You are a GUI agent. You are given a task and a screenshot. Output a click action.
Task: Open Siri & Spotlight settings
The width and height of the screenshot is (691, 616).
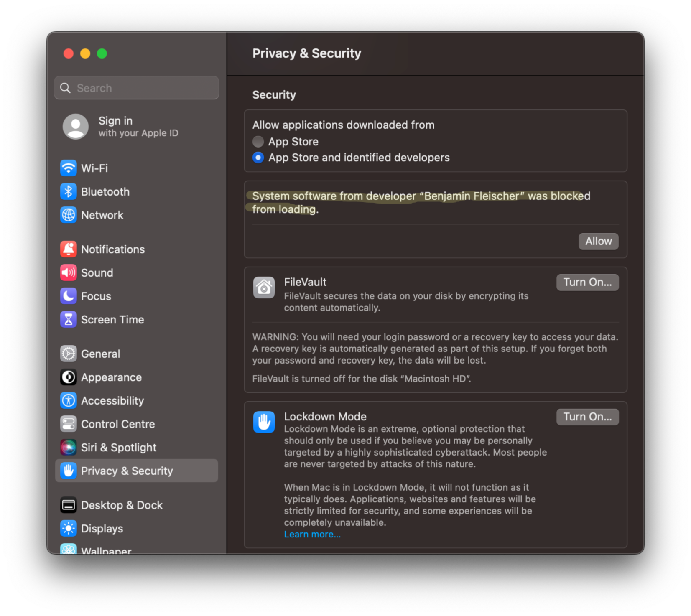coord(136,447)
